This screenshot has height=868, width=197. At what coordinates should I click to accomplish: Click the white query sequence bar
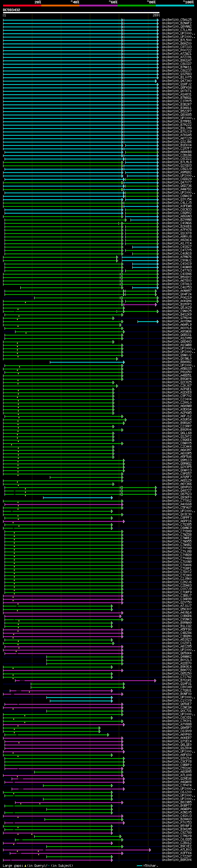point(81,13)
